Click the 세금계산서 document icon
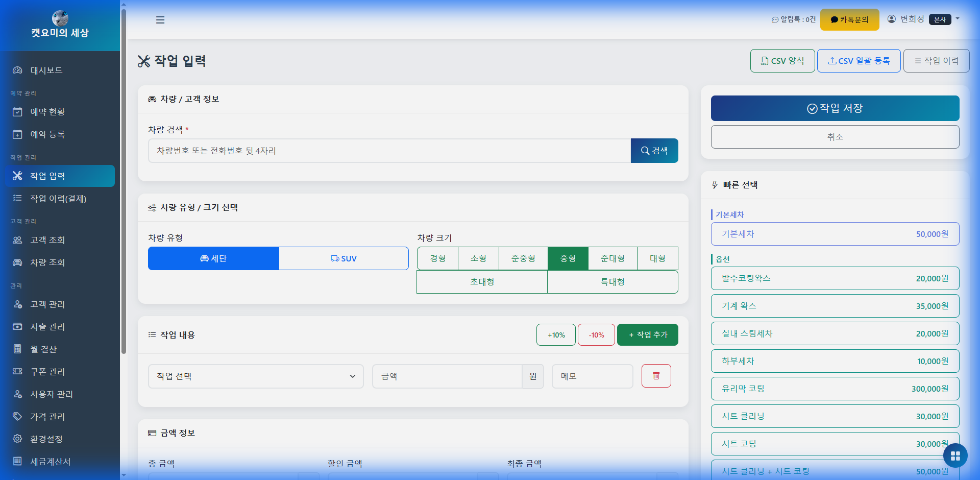The height and width of the screenshot is (480, 980). 17,462
